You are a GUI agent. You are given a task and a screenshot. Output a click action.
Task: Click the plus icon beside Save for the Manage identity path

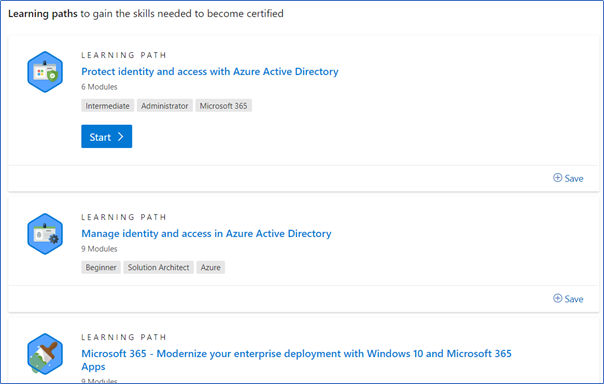(x=557, y=298)
